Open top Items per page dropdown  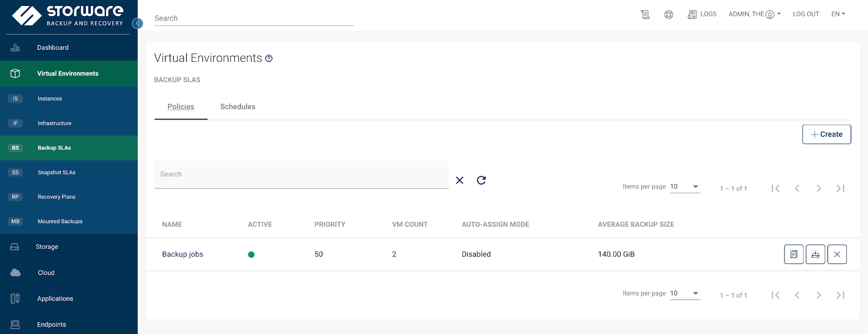coord(685,187)
